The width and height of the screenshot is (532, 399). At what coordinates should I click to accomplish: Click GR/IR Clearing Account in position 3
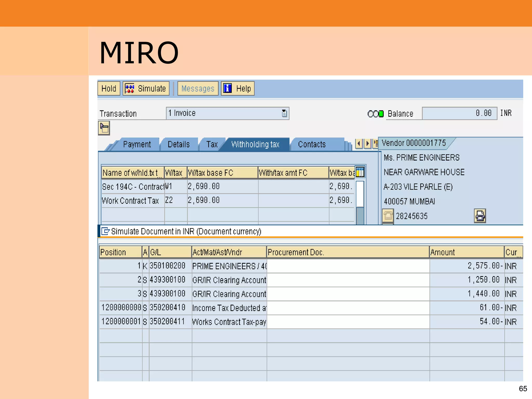coord(229,294)
